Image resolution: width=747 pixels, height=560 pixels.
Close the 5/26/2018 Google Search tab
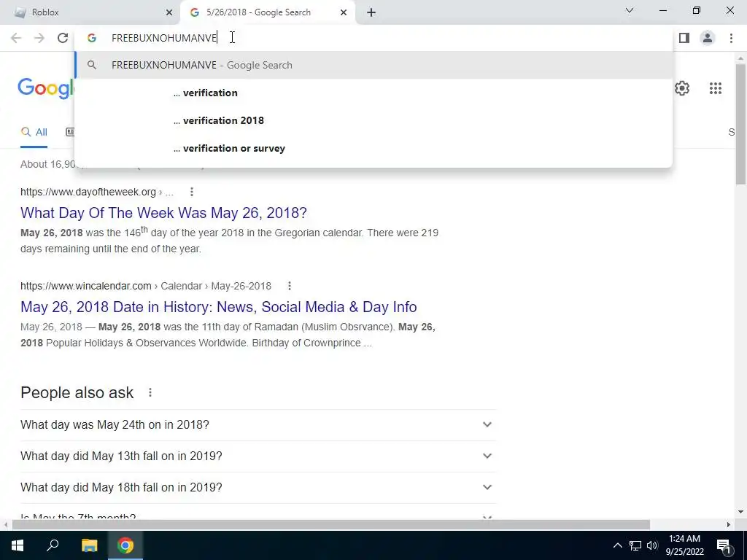(344, 13)
